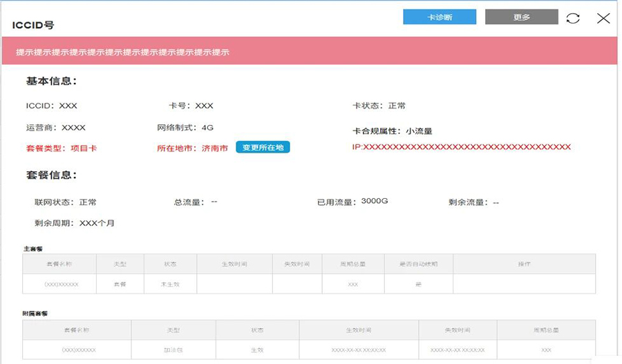Click the 已用流量：3000G field

(352, 202)
